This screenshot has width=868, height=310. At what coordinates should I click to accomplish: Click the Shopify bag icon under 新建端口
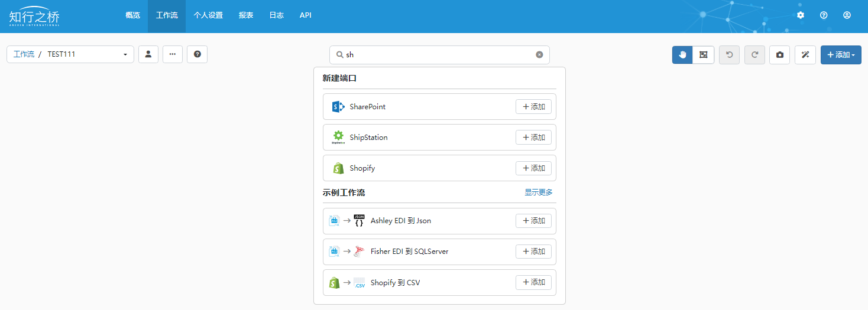[x=338, y=168]
